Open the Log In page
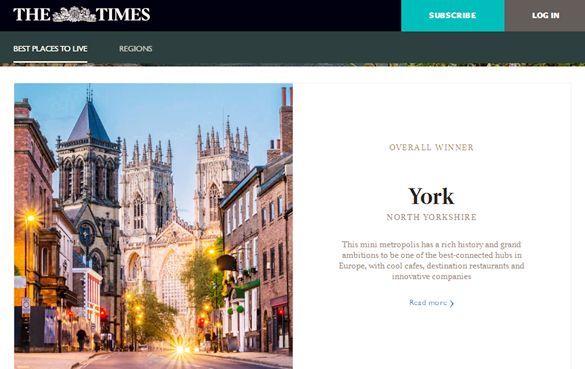The height and width of the screenshot is (369, 585). [545, 16]
